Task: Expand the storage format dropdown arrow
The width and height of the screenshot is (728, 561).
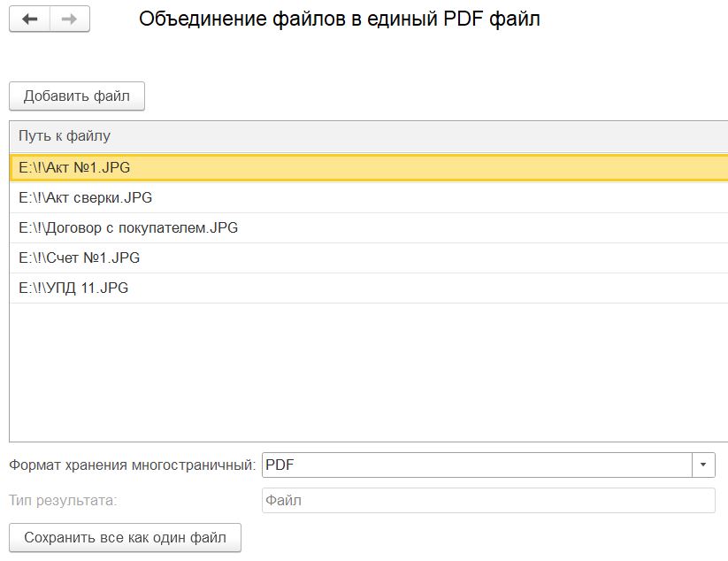Action: 703,465
